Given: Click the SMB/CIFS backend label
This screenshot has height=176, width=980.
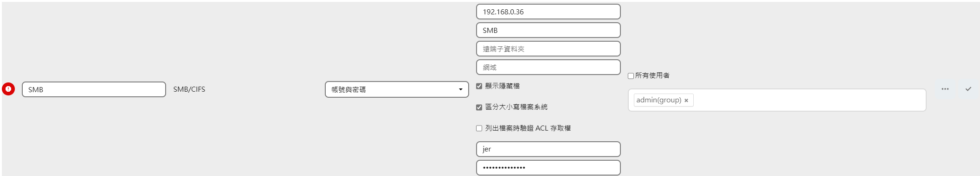Looking at the screenshot, I should pos(189,89).
